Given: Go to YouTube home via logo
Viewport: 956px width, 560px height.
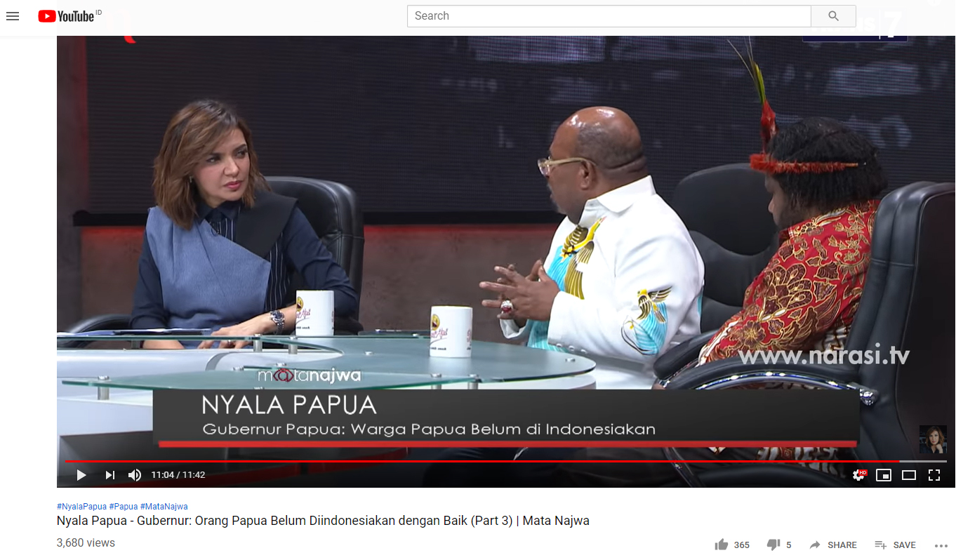Looking at the screenshot, I should 67,16.
